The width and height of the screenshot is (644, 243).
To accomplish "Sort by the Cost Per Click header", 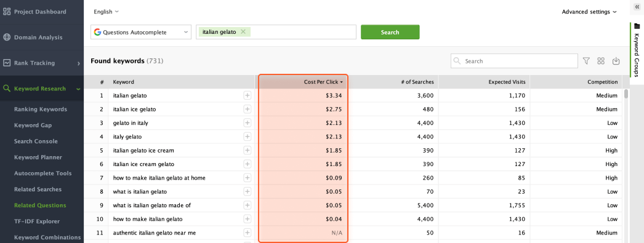I will pos(323,82).
